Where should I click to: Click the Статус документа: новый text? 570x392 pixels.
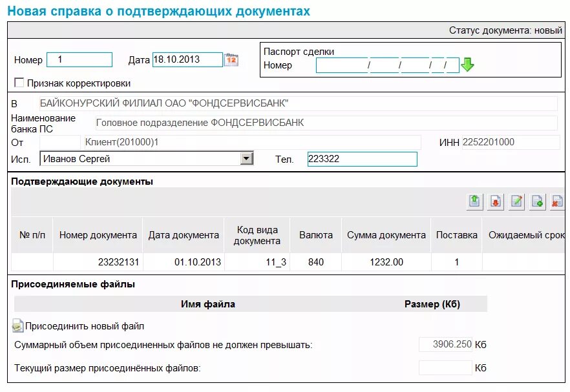(x=505, y=30)
